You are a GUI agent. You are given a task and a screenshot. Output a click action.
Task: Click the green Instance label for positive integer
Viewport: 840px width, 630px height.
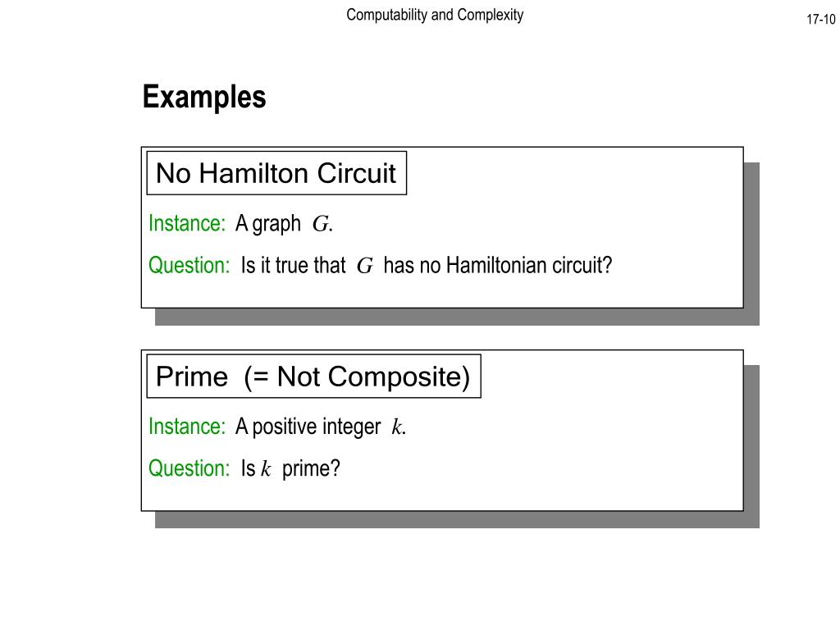187,427
